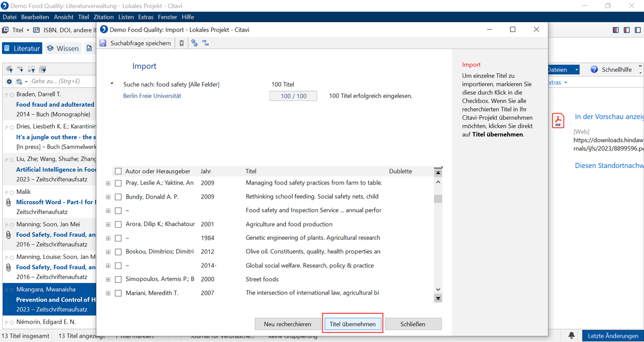The height and width of the screenshot is (342, 644).
Task: Click the middle two-pane layout icon at top right
Action: click(626, 30)
